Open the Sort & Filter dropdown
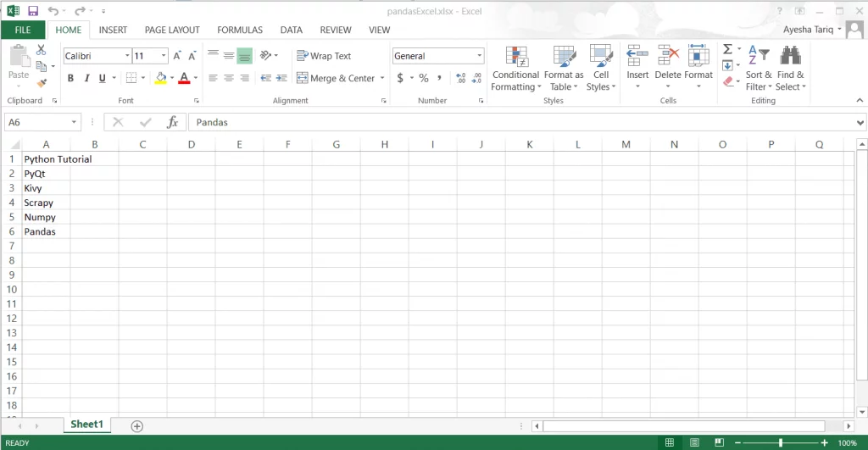The image size is (868, 450). 759,69
